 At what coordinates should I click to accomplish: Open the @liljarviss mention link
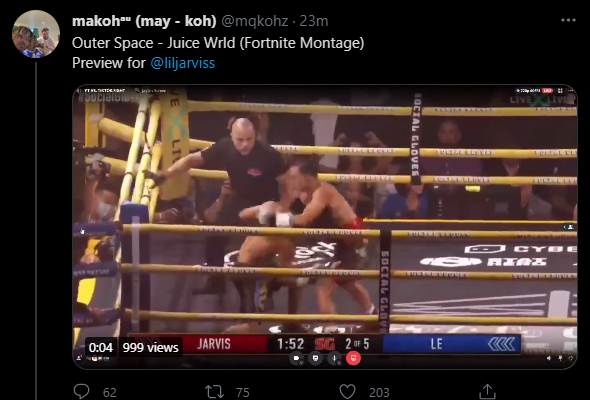182,63
